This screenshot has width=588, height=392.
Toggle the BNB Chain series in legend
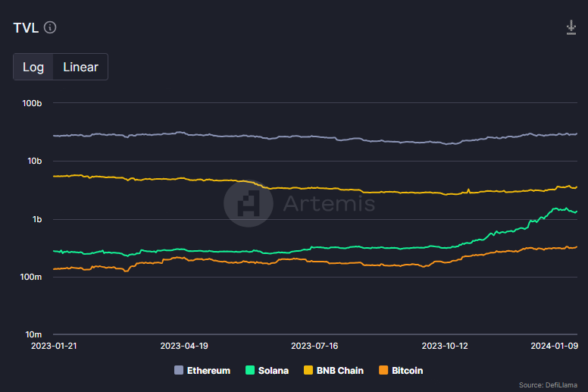(x=333, y=371)
